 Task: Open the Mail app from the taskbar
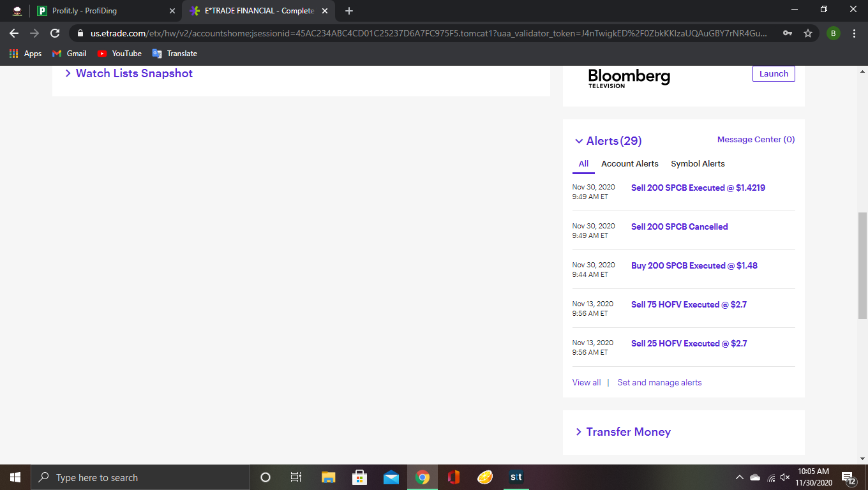(x=391, y=477)
